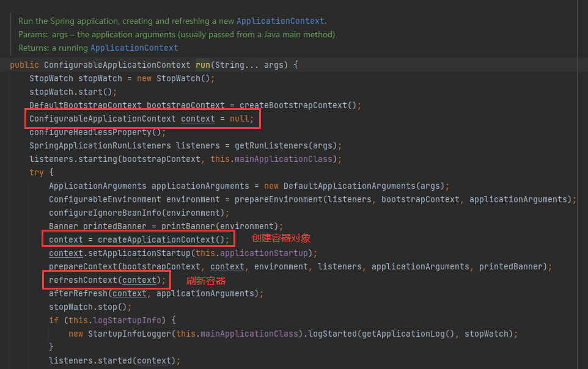This screenshot has height=369, width=588.
Task: Click the printBanner(environment) call
Action: click(x=220, y=227)
